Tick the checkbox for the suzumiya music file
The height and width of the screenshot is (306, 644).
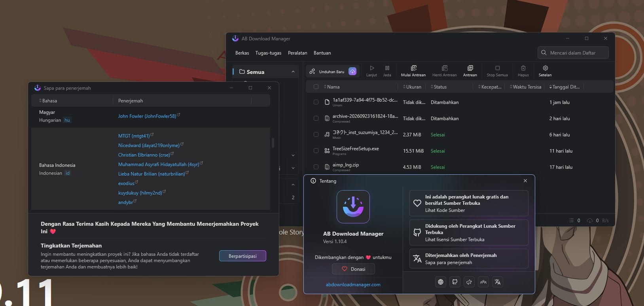[316, 134]
